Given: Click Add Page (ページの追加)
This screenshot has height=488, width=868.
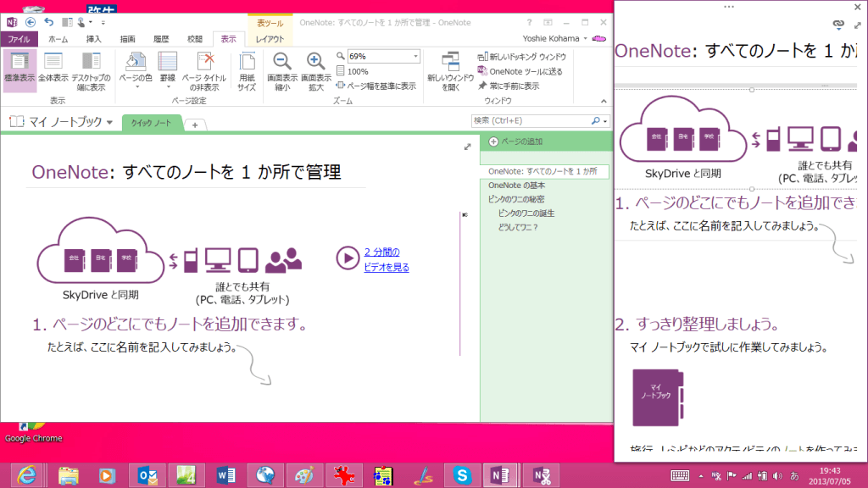Looking at the screenshot, I should pyautogui.click(x=515, y=141).
